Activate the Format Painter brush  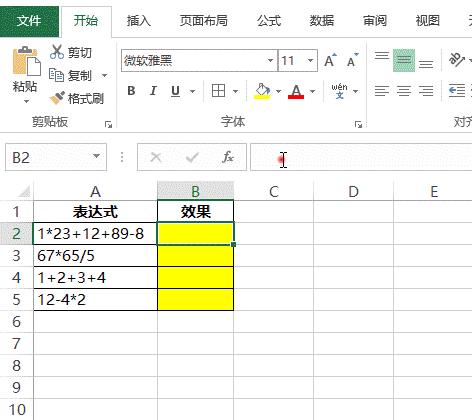click(x=57, y=98)
